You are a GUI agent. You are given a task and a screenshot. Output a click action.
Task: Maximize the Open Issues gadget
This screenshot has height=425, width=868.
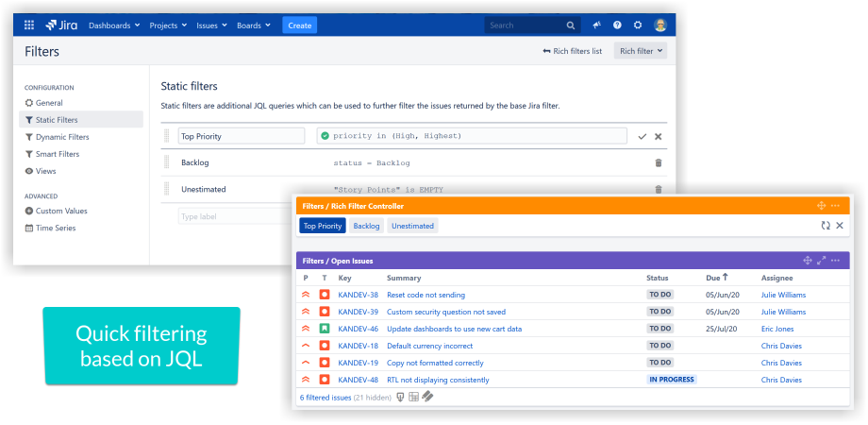(x=821, y=260)
